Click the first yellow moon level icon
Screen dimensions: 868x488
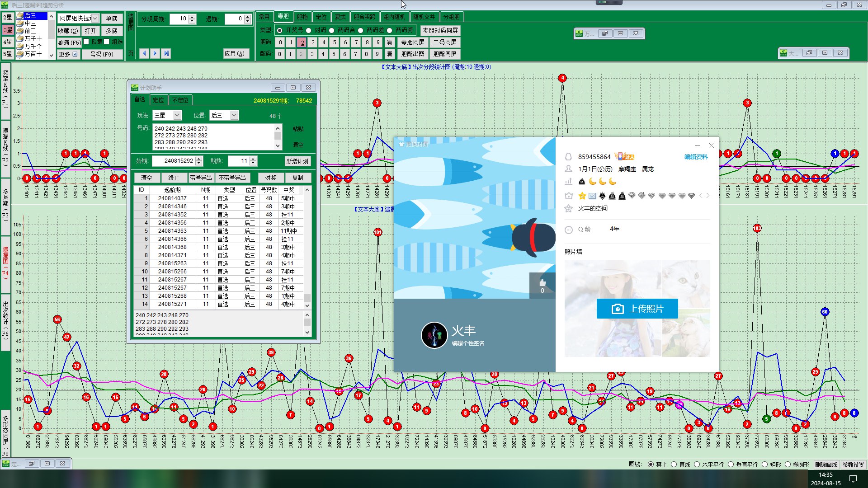click(592, 181)
